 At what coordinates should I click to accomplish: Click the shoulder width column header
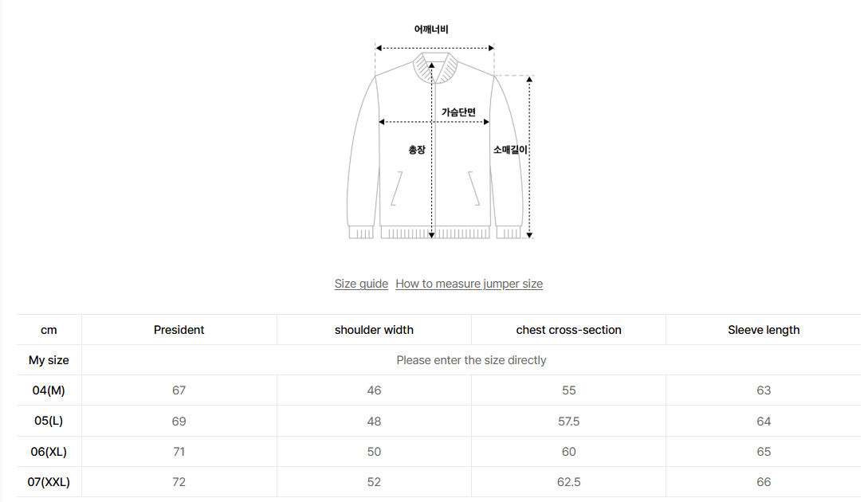pyautogui.click(x=374, y=329)
